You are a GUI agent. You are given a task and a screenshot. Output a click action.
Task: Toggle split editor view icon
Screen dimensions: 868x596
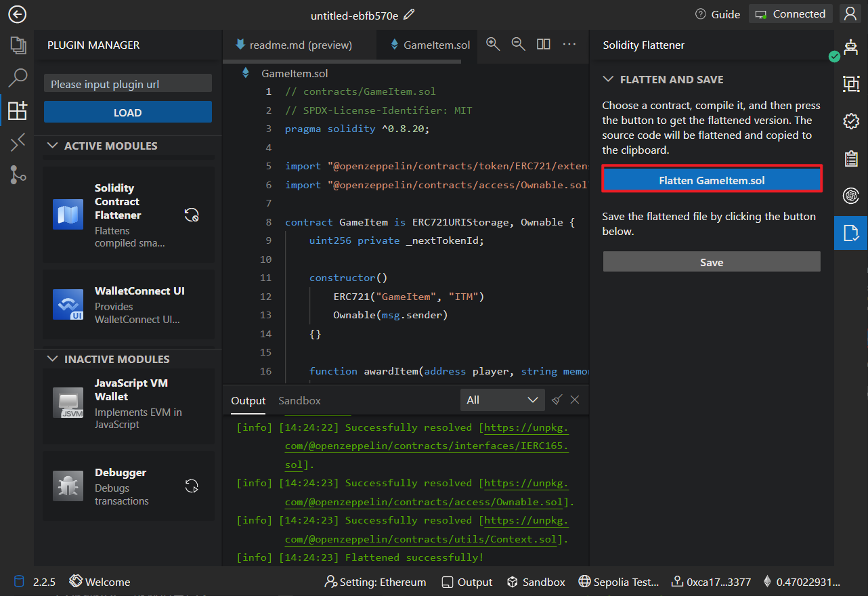[543, 44]
